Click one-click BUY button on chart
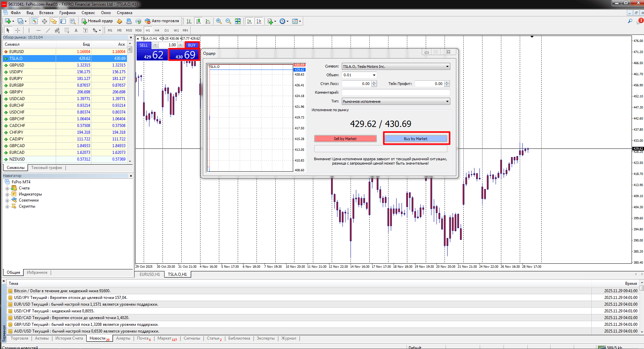Image resolution: width=644 pixels, height=349 pixels. point(192,45)
